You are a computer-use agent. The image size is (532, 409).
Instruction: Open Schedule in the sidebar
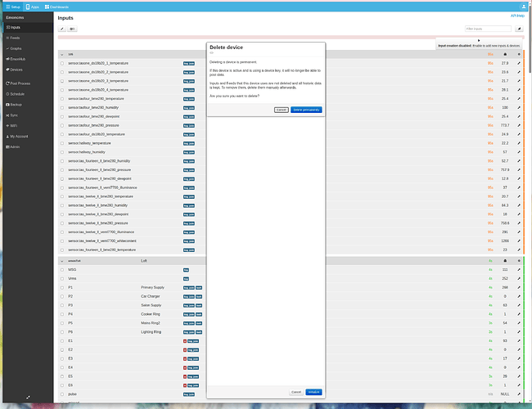tap(28, 94)
